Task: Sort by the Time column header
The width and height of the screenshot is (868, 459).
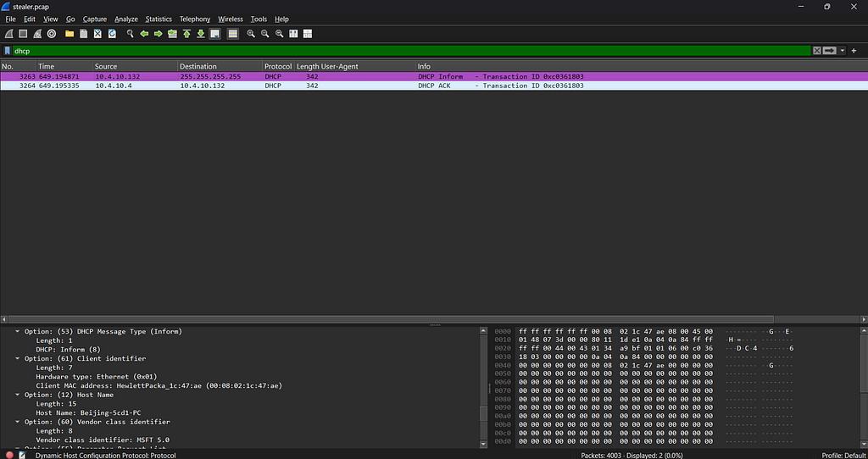Action: [x=64, y=66]
